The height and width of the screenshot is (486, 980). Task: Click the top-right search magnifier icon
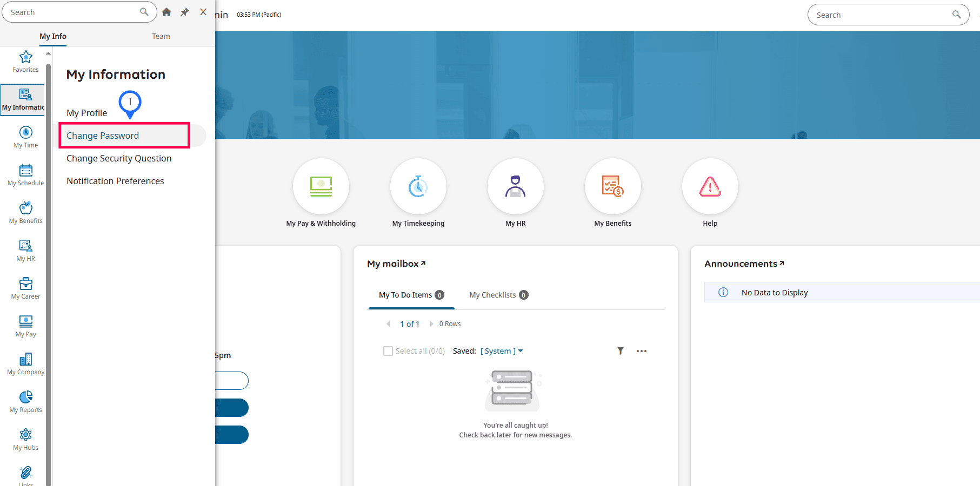pyautogui.click(x=956, y=15)
